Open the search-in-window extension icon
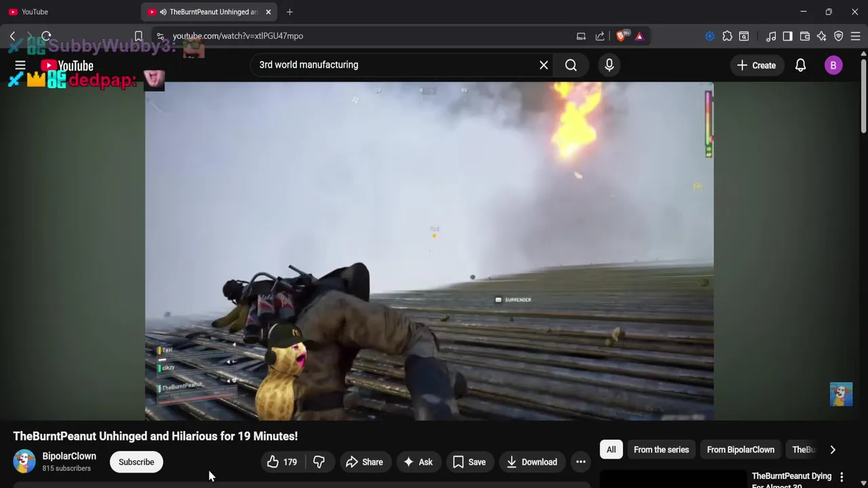 744,36
